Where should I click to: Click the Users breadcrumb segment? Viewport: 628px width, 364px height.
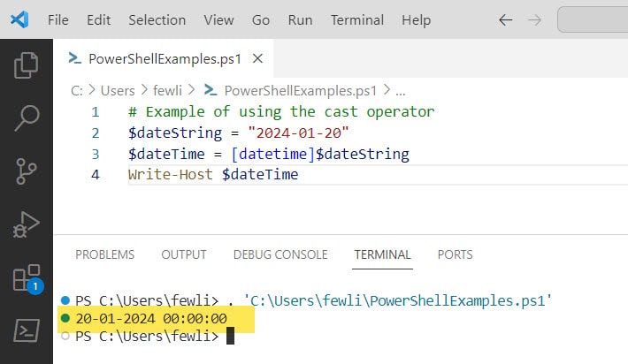pyautogui.click(x=118, y=91)
